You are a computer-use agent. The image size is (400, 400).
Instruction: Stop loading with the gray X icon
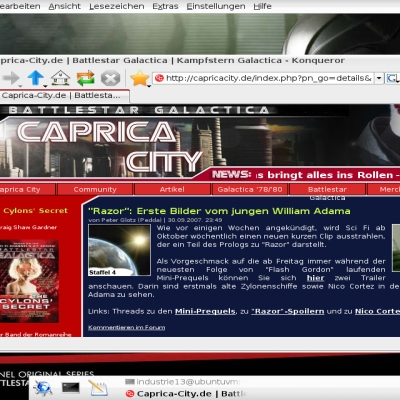(x=110, y=79)
